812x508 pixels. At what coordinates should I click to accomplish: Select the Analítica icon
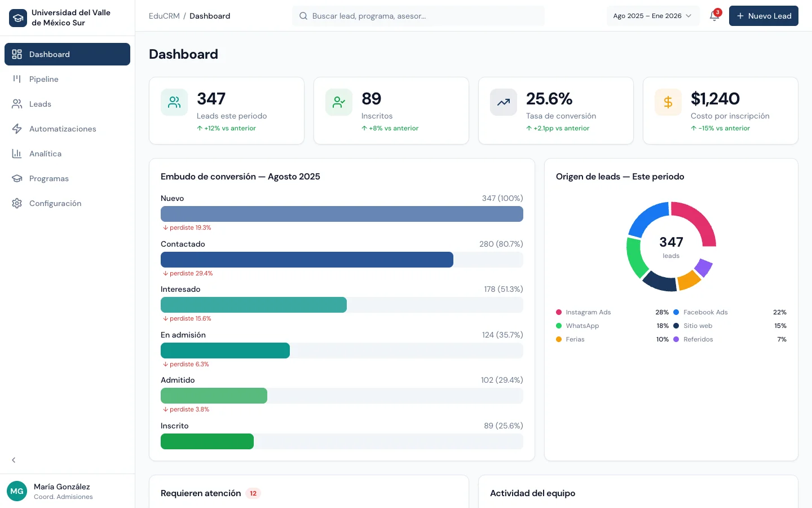(x=17, y=154)
